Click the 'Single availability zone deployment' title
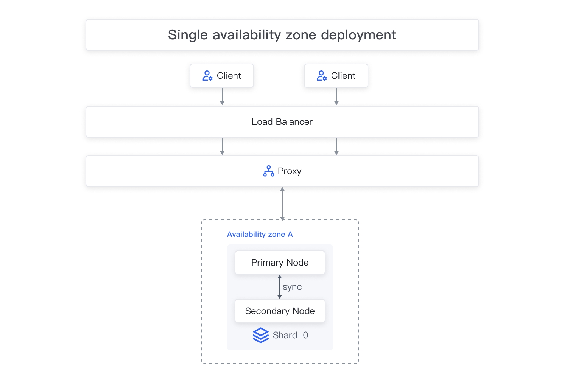The height and width of the screenshot is (392, 570). tap(282, 35)
